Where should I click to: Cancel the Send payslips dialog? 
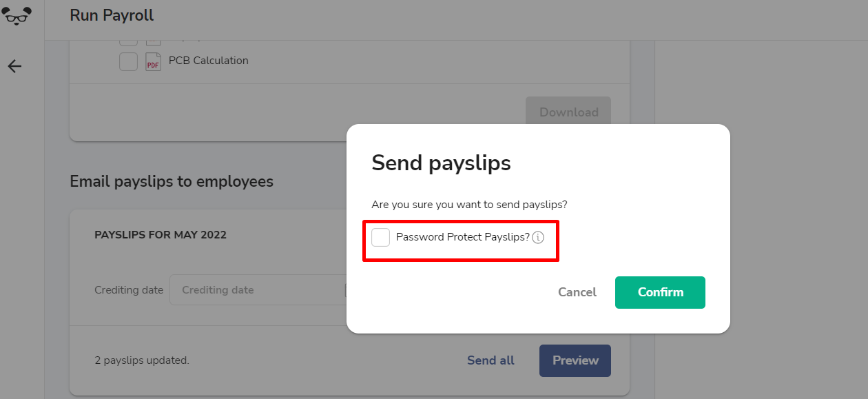(577, 292)
